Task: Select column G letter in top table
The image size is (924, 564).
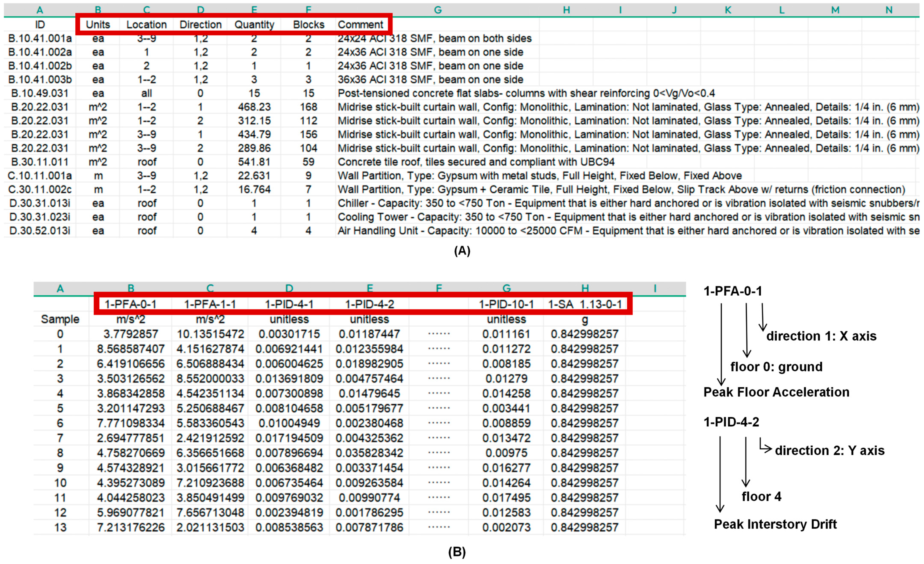Action: [438, 10]
